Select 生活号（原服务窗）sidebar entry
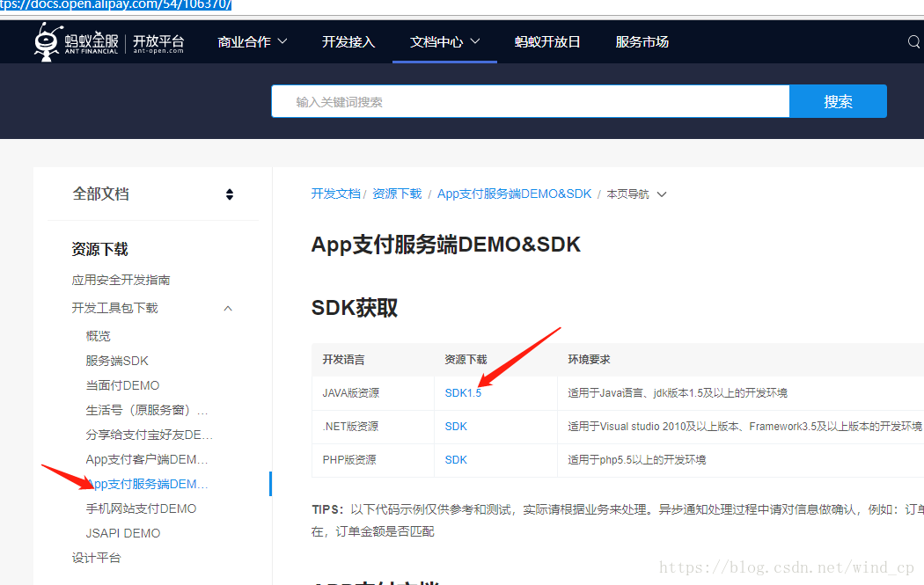Screen dimensions: 924x585 [x=147, y=410]
